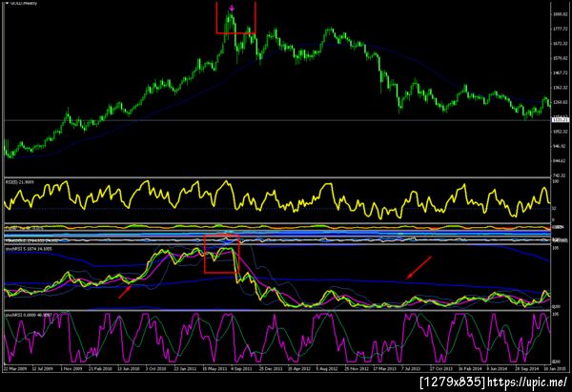Click the 22 Mar 2009 date label
Image resolution: width=572 pixels, height=392 pixels.
pyautogui.click(x=15, y=369)
